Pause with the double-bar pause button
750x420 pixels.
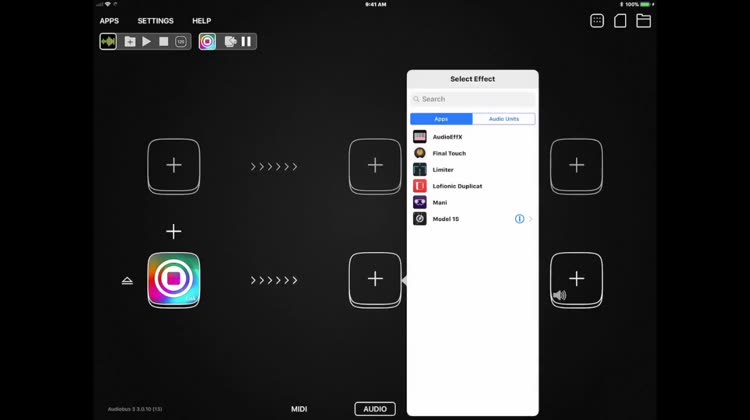pyautogui.click(x=246, y=42)
